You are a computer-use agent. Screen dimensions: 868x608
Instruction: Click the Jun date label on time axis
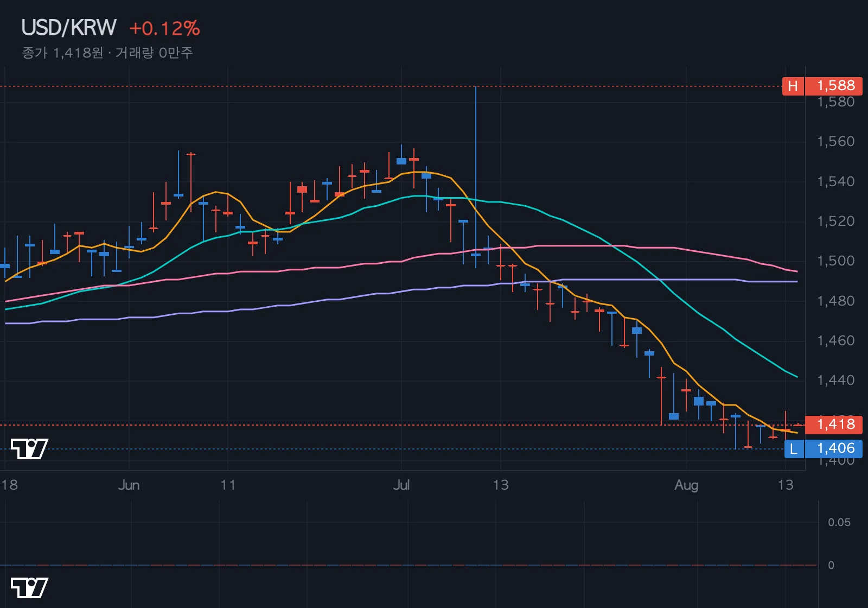[x=129, y=485]
